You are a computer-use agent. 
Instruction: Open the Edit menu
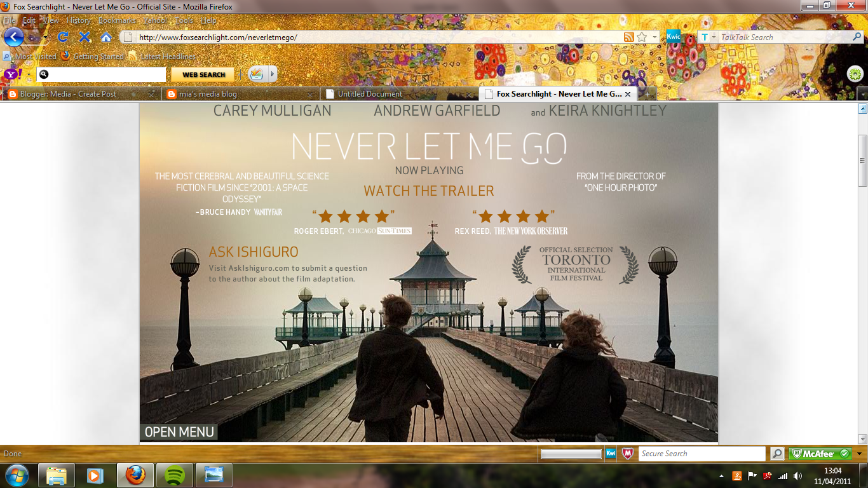point(29,20)
